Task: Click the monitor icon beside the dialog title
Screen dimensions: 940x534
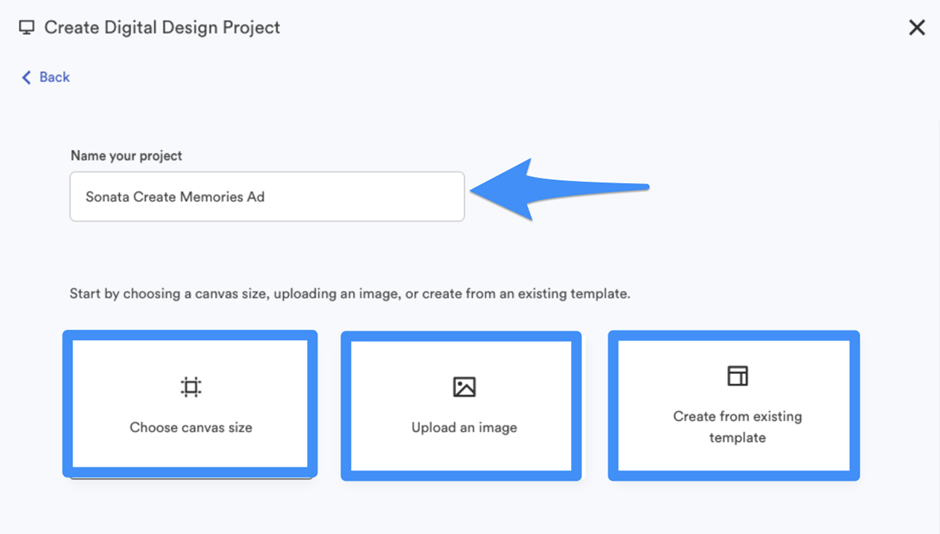Action: point(26,28)
